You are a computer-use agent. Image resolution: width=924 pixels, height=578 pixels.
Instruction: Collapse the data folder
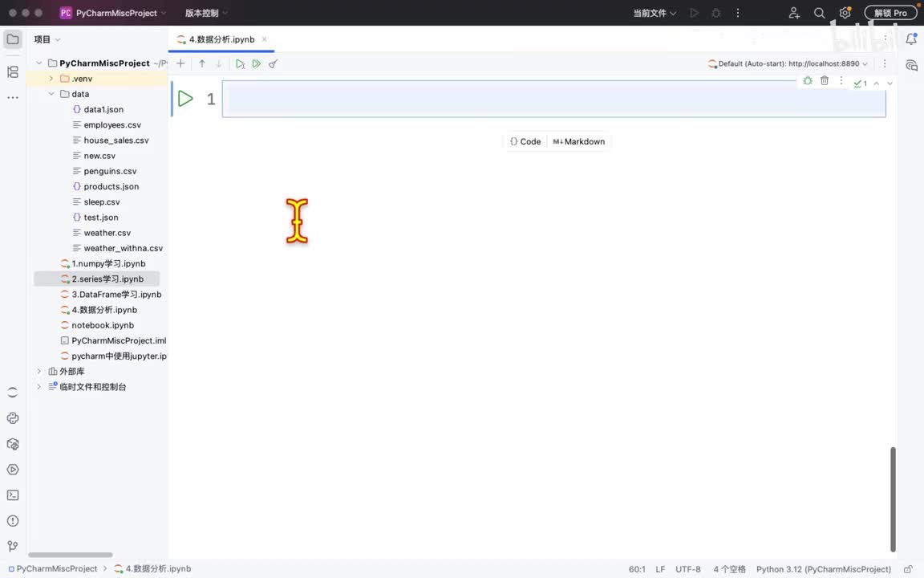51,94
